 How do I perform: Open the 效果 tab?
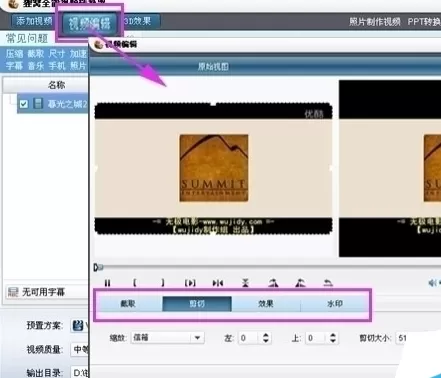(266, 304)
